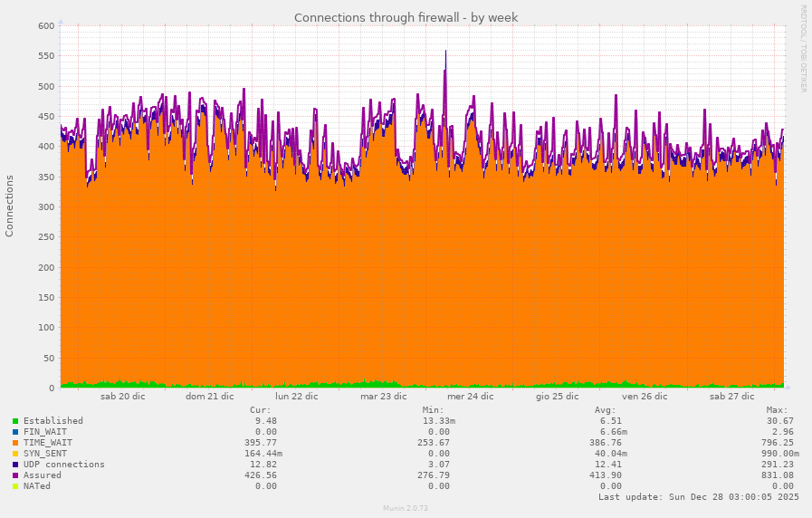Click the TIME_WAIT average value 386.76

606,442
